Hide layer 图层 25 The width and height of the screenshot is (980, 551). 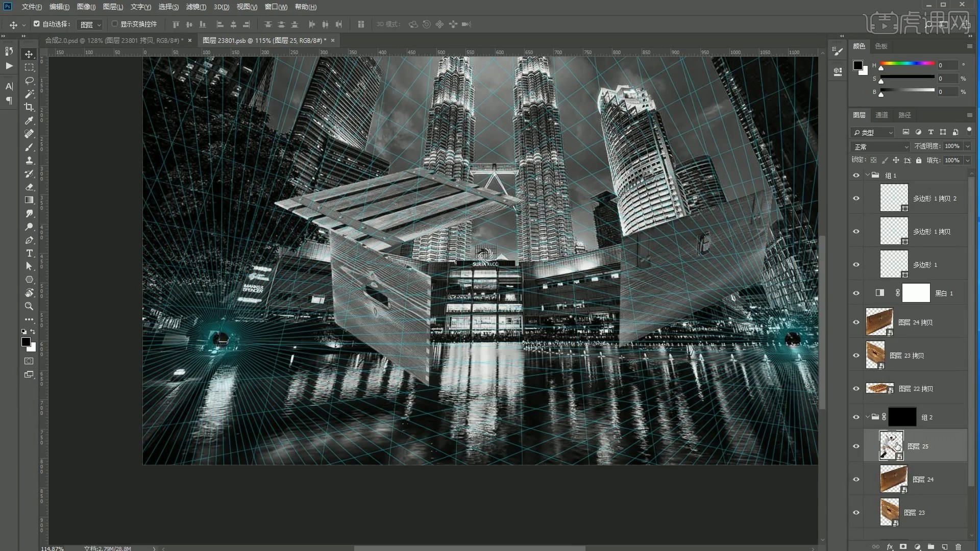pyautogui.click(x=856, y=446)
